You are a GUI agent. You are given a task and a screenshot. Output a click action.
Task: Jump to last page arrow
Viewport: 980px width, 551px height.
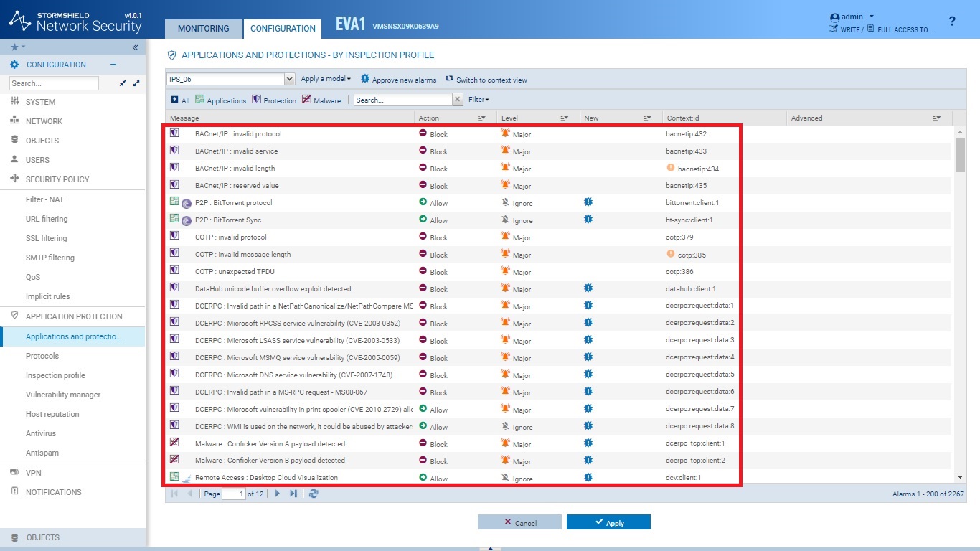(x=293, y=494)
